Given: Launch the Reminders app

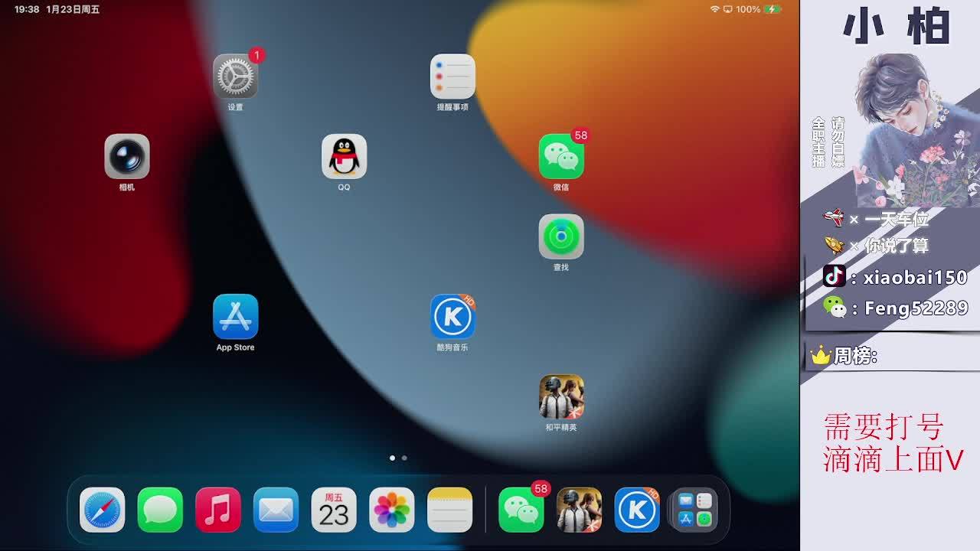Looking at the screenshot, I should 452,77.
